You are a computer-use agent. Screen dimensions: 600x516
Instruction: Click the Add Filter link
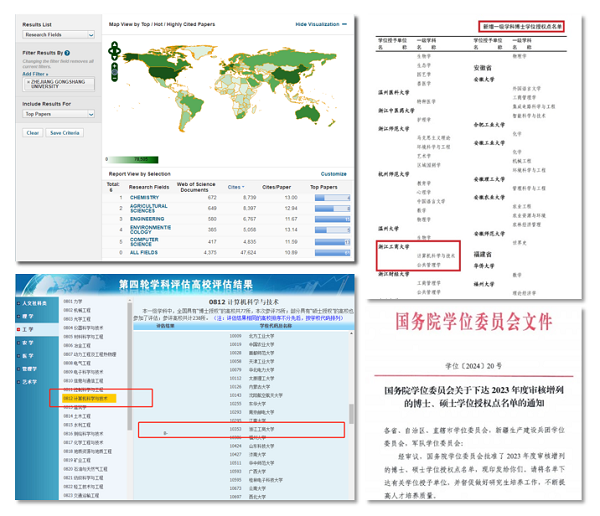tap(36, 71)
